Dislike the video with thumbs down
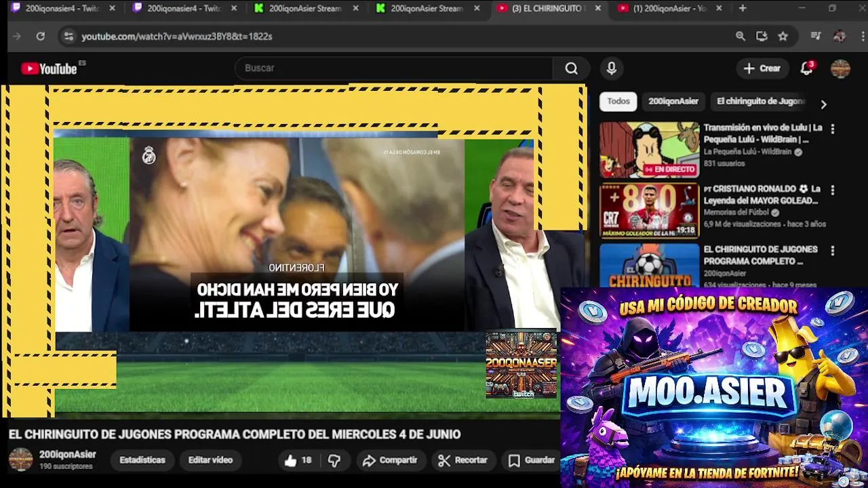The image size is (868, 488). [334, 460]
